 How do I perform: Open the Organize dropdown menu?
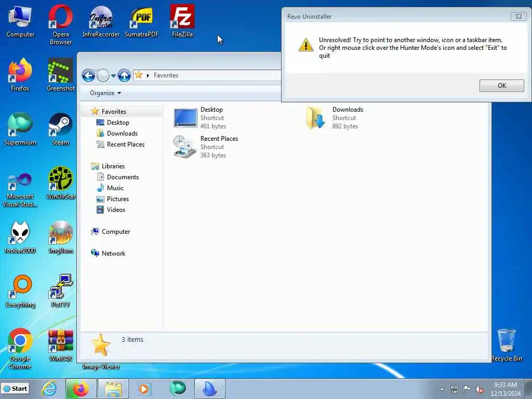click(105, 93)
